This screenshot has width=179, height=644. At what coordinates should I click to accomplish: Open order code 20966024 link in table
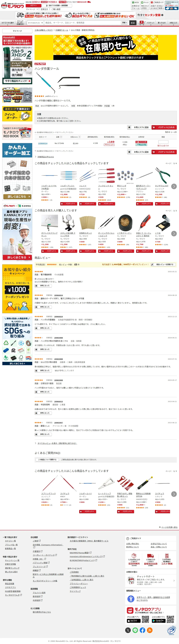tap(43, 143)
